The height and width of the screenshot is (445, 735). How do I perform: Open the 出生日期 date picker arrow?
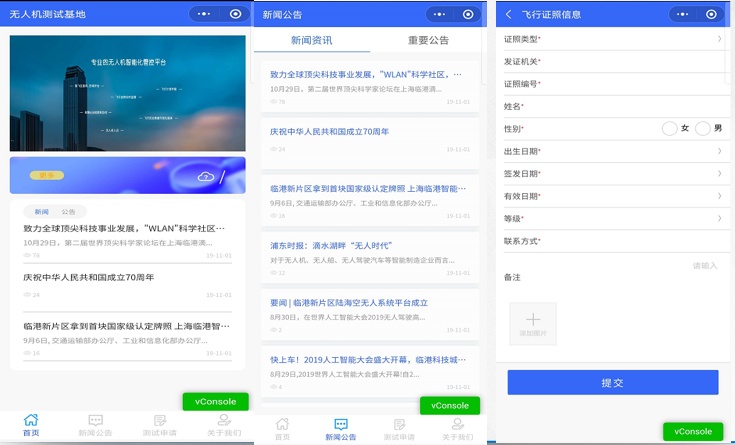720,151
